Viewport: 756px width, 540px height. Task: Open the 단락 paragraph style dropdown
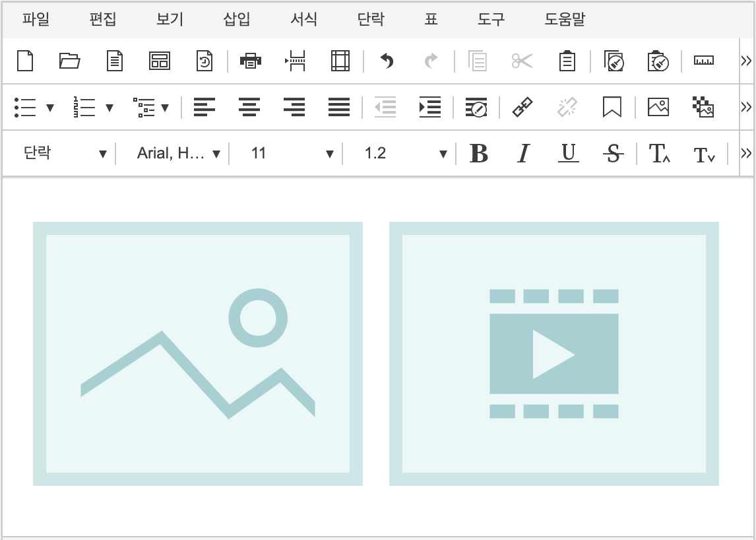(x=65, y=154)
